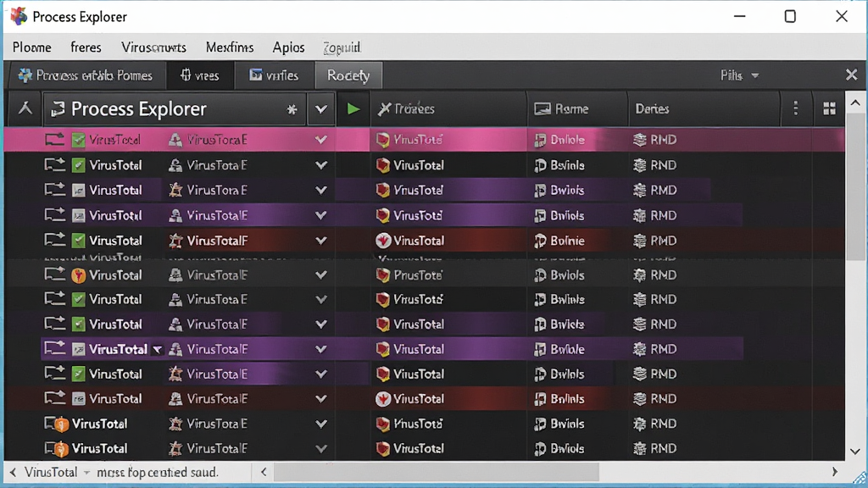Click the white round icon in the lower dark-red row
868x488 pixels.
[383, 399]
